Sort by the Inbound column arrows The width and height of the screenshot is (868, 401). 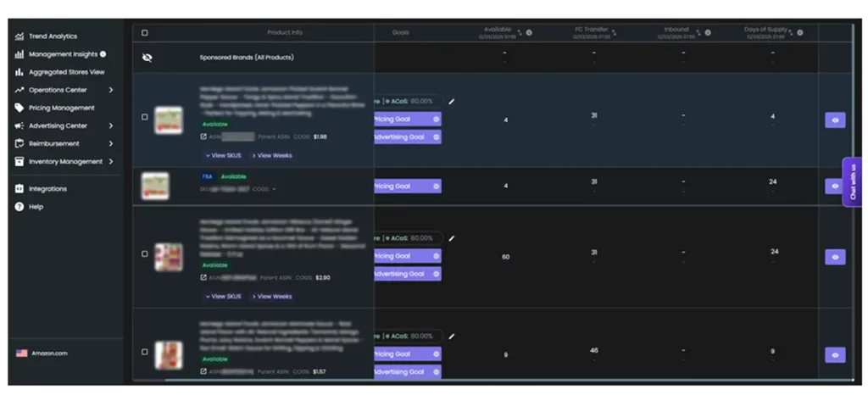click(x=698, y=33)
